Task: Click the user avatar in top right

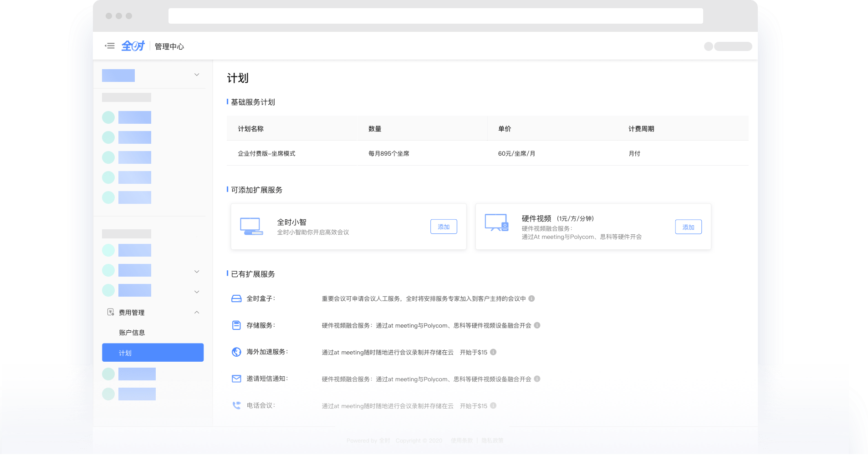Action: (708, 46)
